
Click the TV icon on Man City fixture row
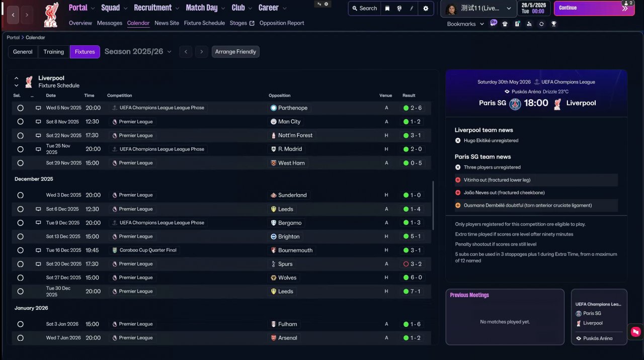point(38,122)
